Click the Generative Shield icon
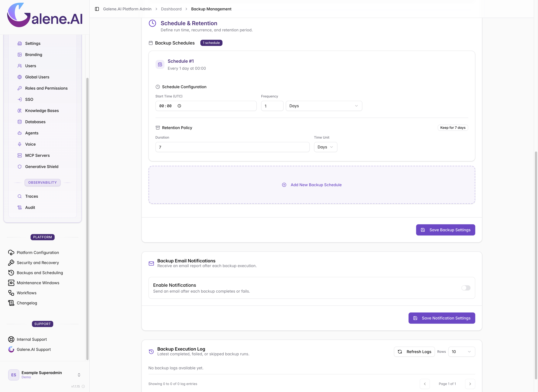Screen dimensions: 538x392 (20, 167)
